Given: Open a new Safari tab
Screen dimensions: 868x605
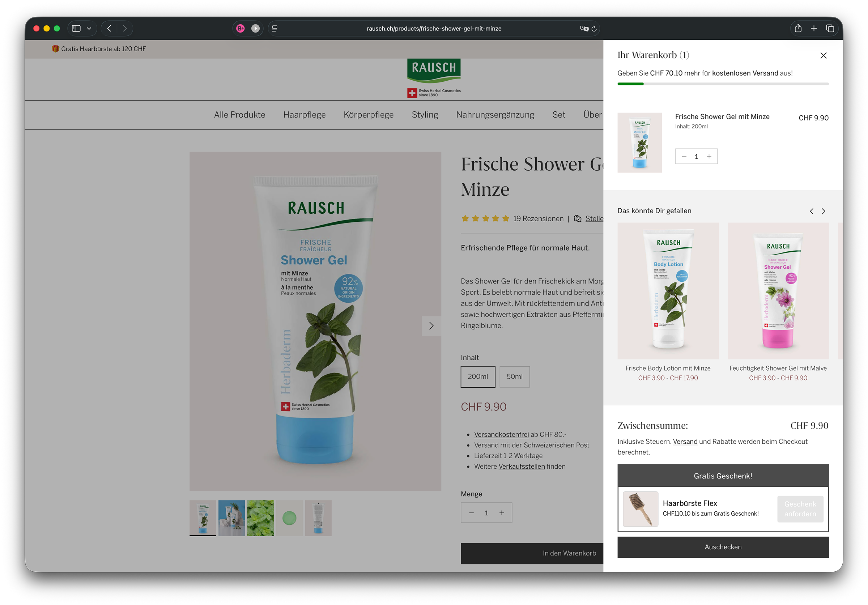Looking at the screenshot, I should tap(814, 28).
